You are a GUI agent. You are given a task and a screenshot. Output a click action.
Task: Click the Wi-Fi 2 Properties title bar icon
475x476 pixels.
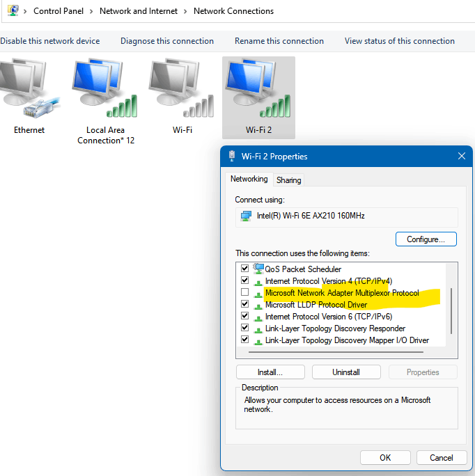232,156
